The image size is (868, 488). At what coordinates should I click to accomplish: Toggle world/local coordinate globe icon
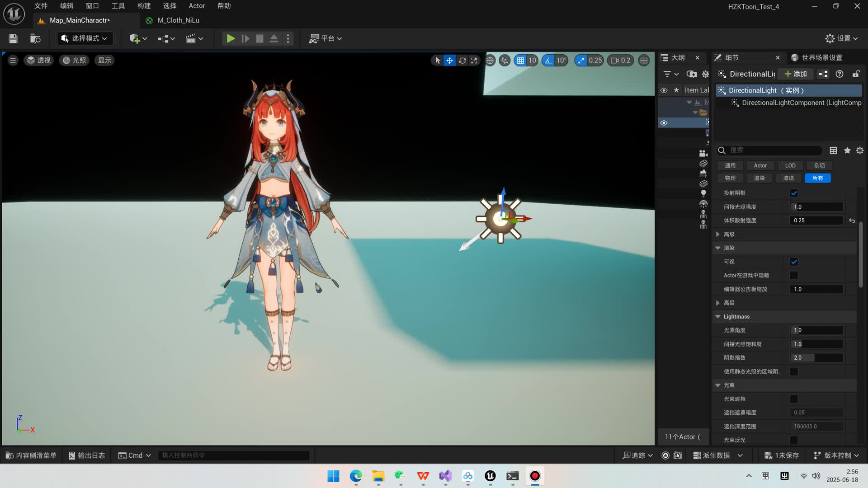pyautogui.click(x=490, y=61)
